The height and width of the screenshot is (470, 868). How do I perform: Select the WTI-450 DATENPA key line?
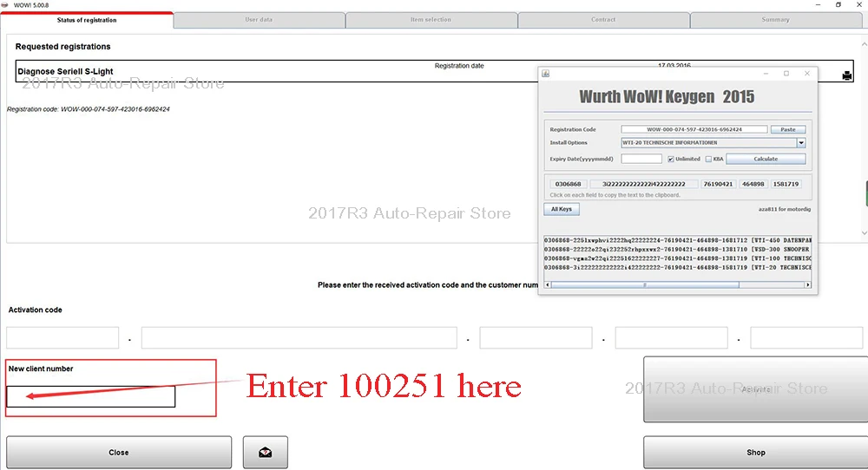click(x=678, y=240)
